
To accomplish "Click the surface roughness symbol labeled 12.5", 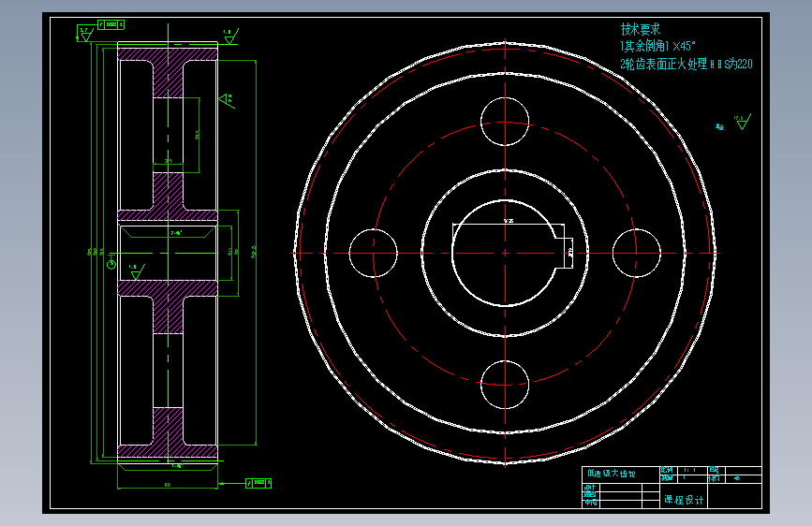I will 742,123.
